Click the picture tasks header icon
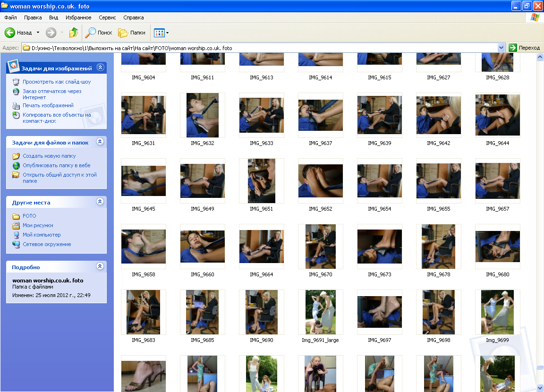The height and width of the screenshot is (392, 544). click(13, 66)
